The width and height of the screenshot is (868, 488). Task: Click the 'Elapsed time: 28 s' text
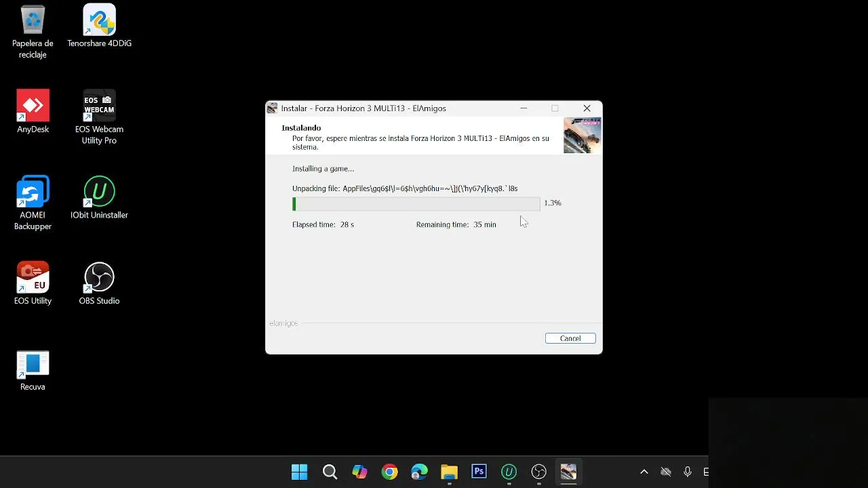tap(323, 224)
